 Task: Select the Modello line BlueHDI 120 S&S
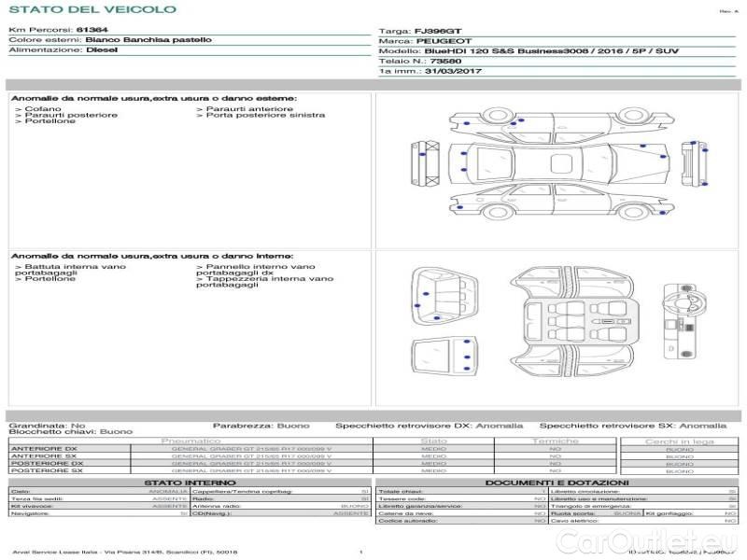tap(552, 51)
